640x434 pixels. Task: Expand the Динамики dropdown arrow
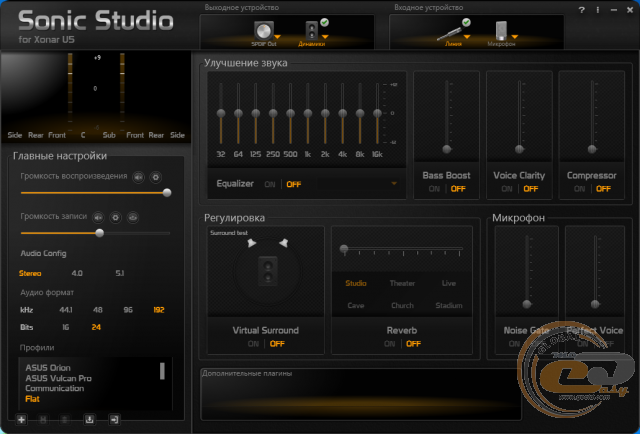click(325, 37)
